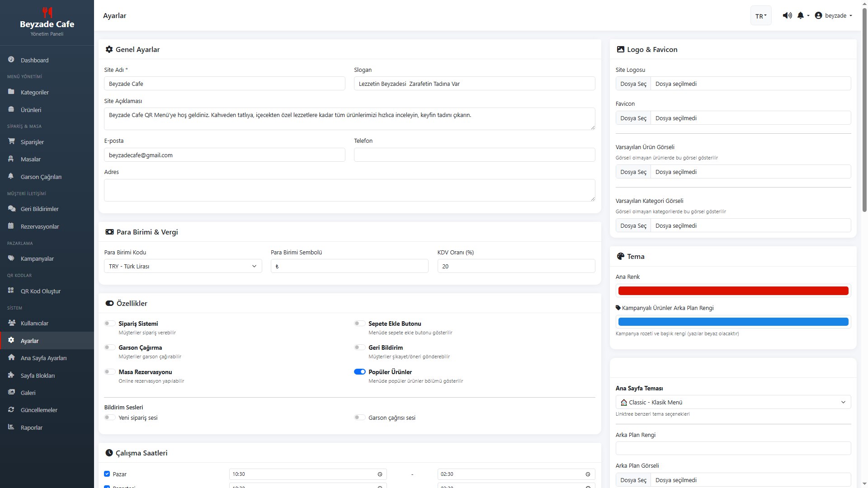Click Dosya Seç for Favicon

[x=633, y=118]
